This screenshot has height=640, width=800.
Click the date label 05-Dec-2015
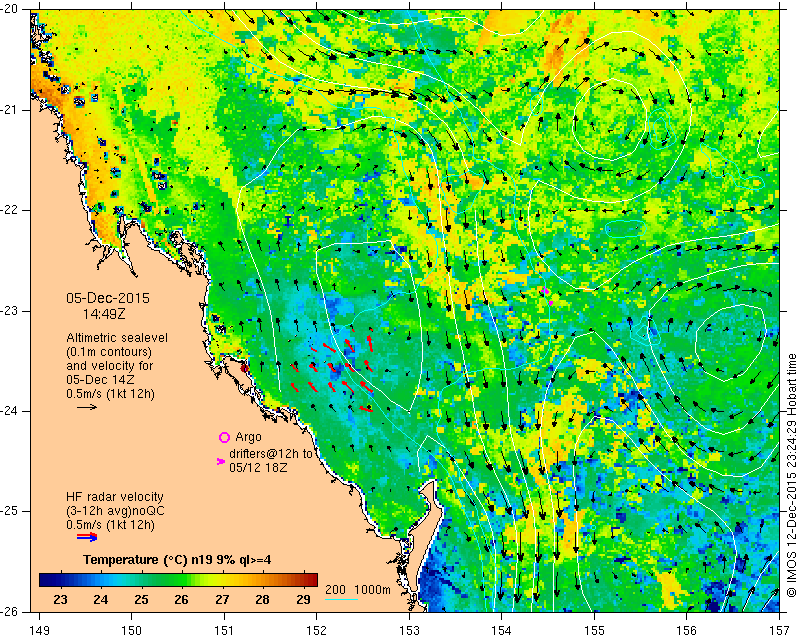108,299
